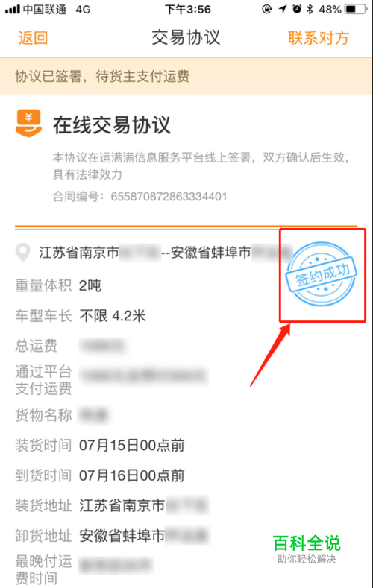Tap the 在线交易协议 heading
The height and width of the screenshot is (588, 373).
pos(112,125)
